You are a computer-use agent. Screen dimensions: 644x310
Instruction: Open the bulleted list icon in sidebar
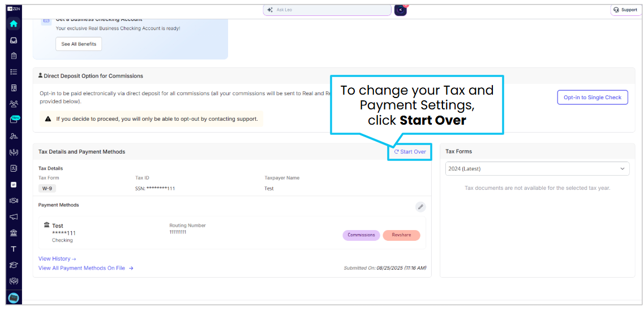14,72
